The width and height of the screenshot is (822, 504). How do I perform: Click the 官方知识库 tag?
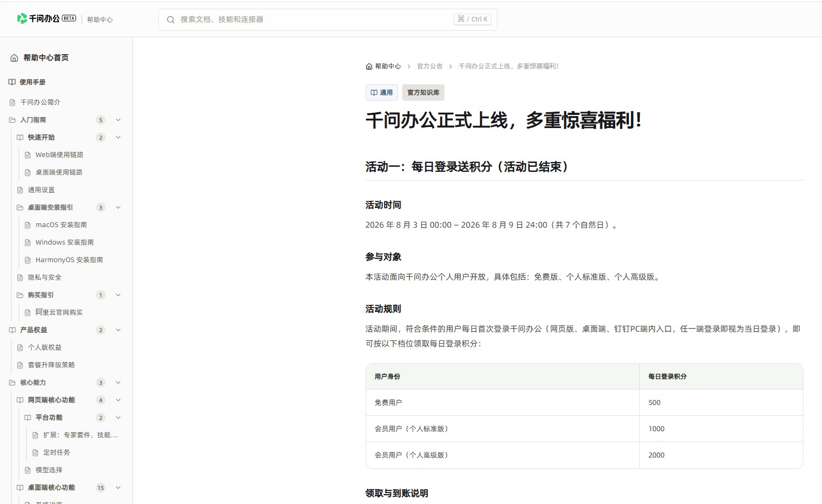[423, 92]
